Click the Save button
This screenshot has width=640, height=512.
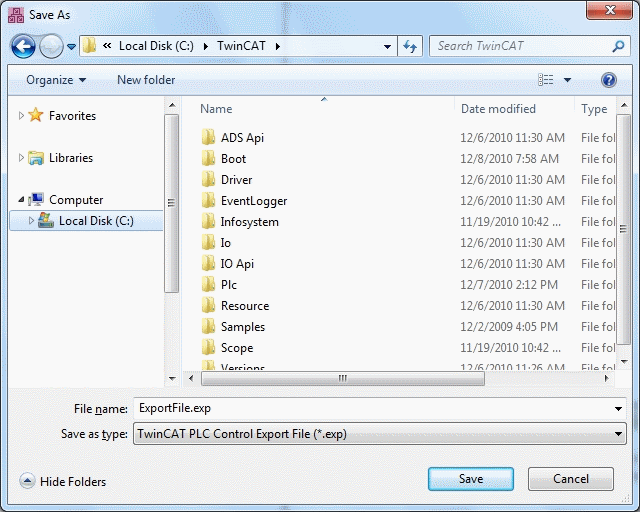point(471,479)
